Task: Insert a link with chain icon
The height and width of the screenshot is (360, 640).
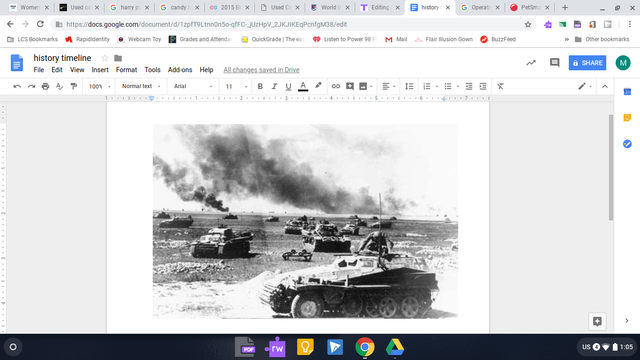Action: [336, 86]
